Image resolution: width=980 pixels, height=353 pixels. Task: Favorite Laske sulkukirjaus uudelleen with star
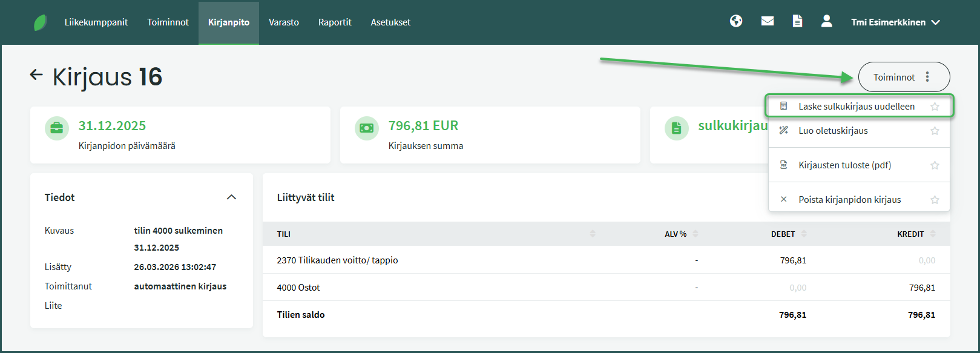[935, 107]
